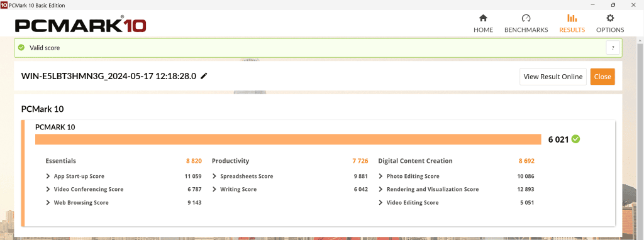Click the Results bar chart icon

pyautogui.click(x=572, y=18)
